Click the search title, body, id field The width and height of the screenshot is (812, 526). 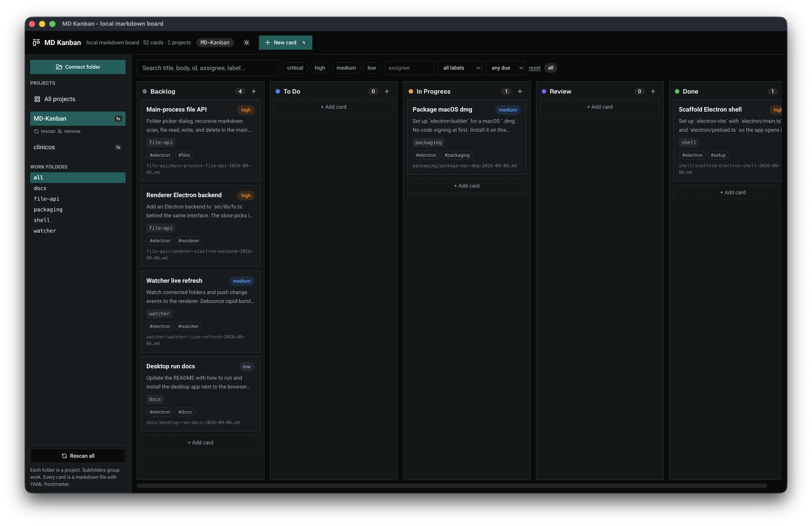click(x=207, y=68)
